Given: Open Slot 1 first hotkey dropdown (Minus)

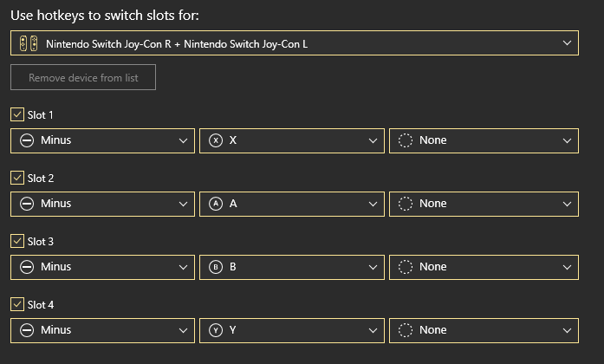Looking at the screenshot, I should coord(102,140).
